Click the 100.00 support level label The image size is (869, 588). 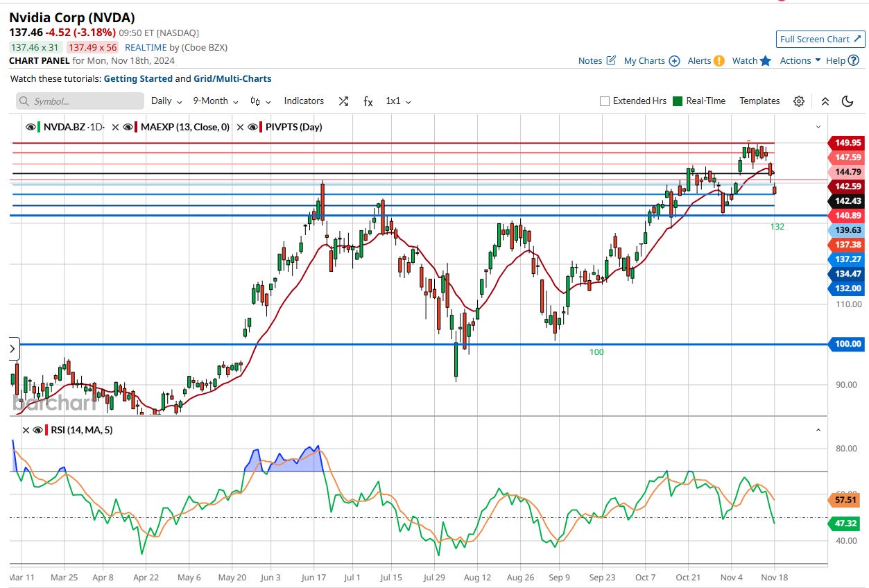click(x=846, y=344)
